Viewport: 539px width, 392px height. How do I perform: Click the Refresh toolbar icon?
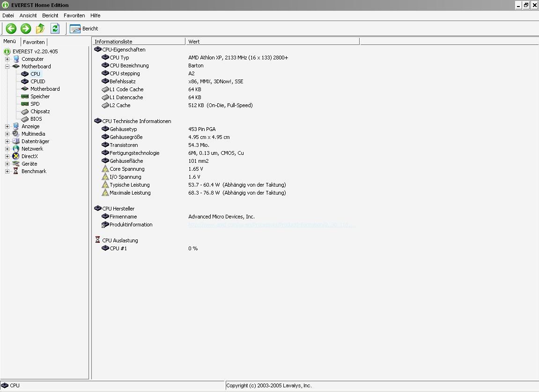(55, 29)
